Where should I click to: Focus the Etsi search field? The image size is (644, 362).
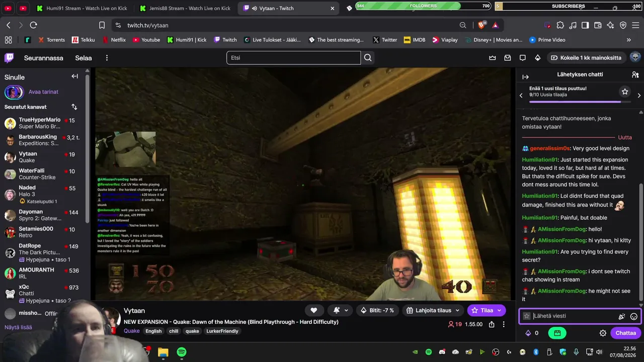[293, 58]
